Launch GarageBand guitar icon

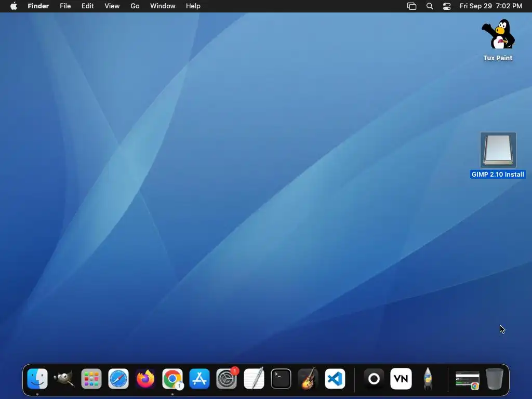click(x=308, y=379)
